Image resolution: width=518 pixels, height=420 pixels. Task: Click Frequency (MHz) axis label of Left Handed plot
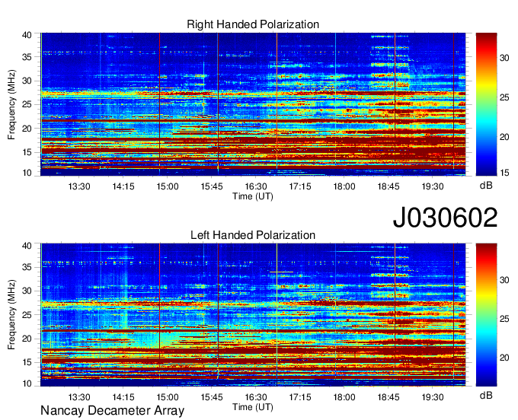click(11, 315)
